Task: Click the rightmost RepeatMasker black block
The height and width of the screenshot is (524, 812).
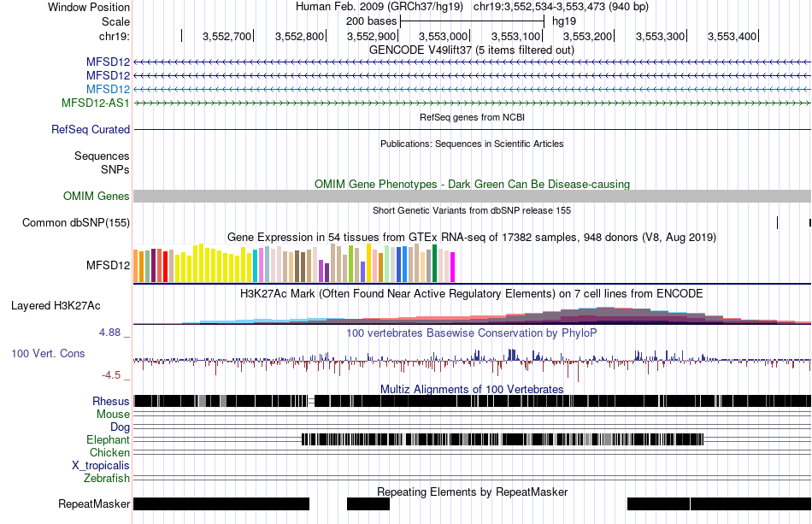Action: coord(751,503)
